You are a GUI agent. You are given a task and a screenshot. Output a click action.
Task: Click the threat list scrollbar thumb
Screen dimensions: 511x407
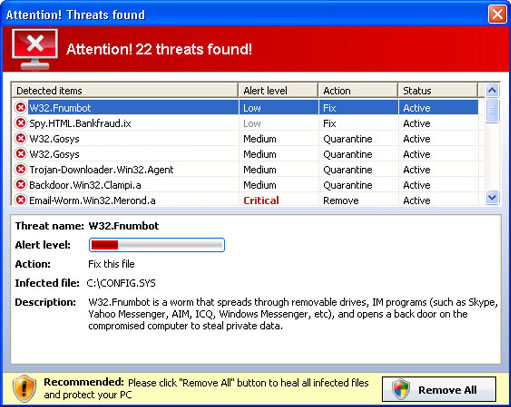click(x=492, y=110)
